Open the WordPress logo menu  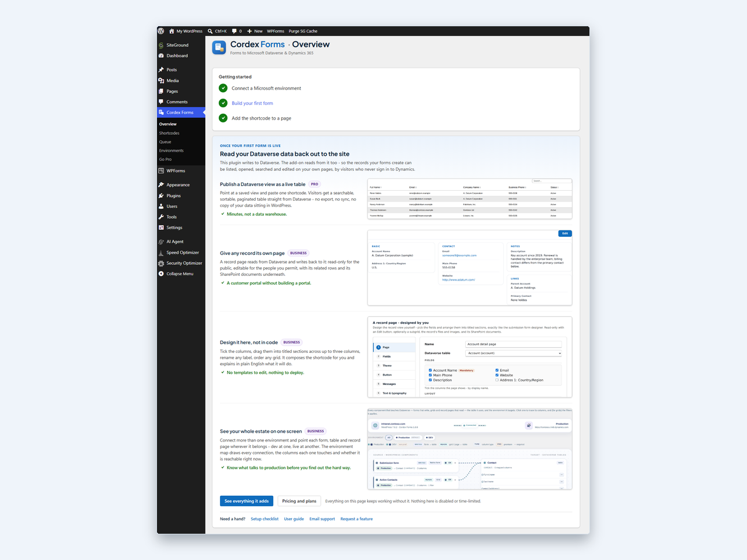click(x=161, y=31)
